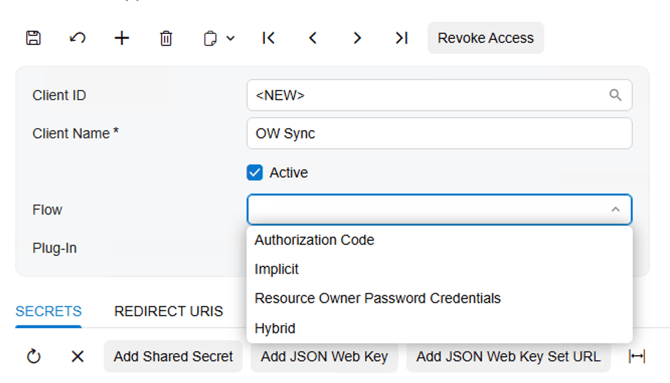The width and height of the screenshot is (670, 383).
Task: Collapse the Flow dropdown chevron
Action: coord(615,209)
